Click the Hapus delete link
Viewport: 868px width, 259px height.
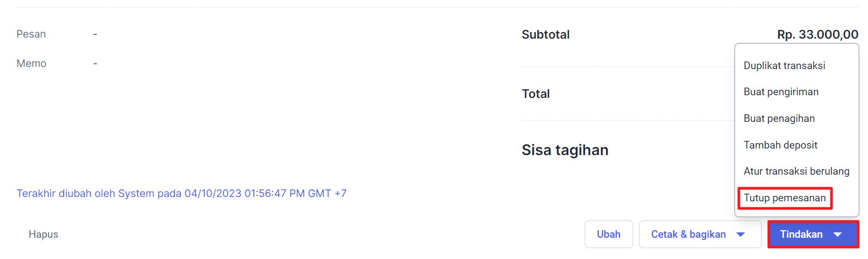pyautogui.click(x=44, y=235)
